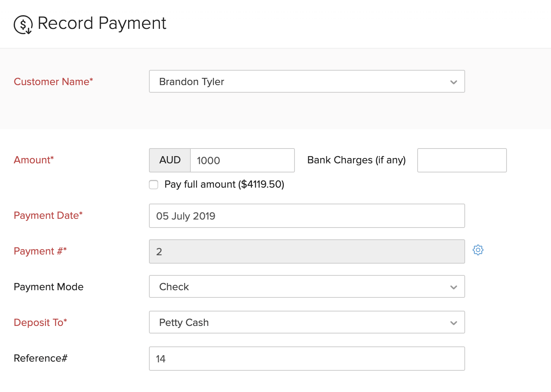Open the Customer Name dropdown

(307, 81)
